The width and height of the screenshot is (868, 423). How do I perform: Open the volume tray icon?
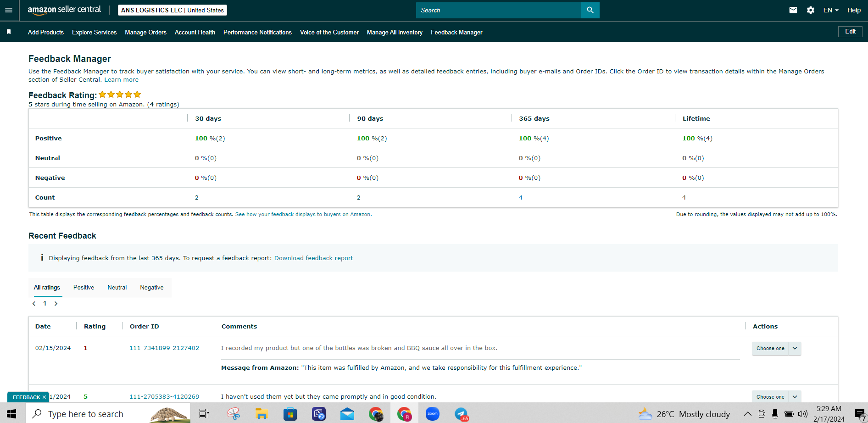(803, 414)
